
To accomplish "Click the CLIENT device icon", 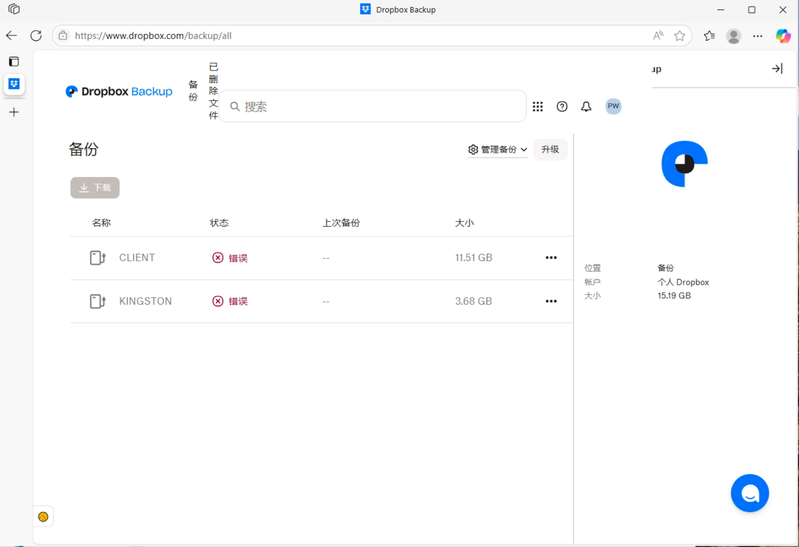I will pyautogui.click(x=97, y=258).
